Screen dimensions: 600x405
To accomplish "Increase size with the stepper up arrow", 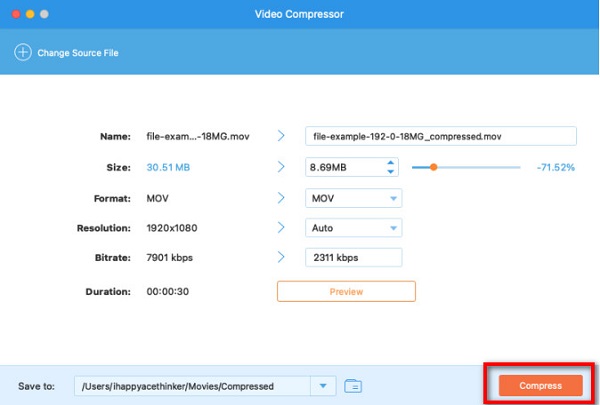I will coord(390,163).
